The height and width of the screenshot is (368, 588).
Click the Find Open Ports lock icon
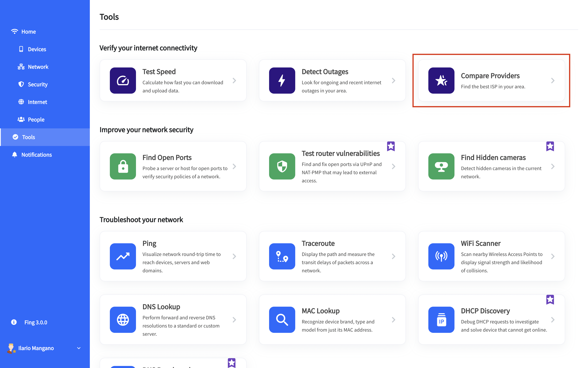(x=123, y=166)
